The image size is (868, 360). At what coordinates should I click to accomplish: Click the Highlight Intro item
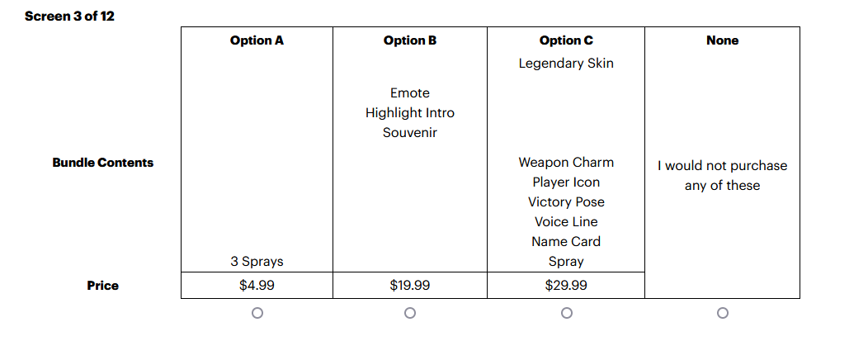[410, 113]
